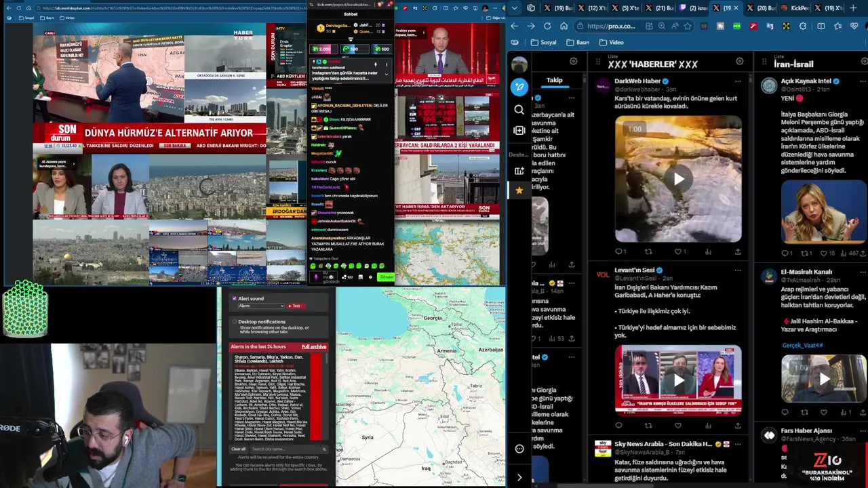Switch to the '(12) X'te' browser tab
The image size is (868, 488).
tap(591, 8)
